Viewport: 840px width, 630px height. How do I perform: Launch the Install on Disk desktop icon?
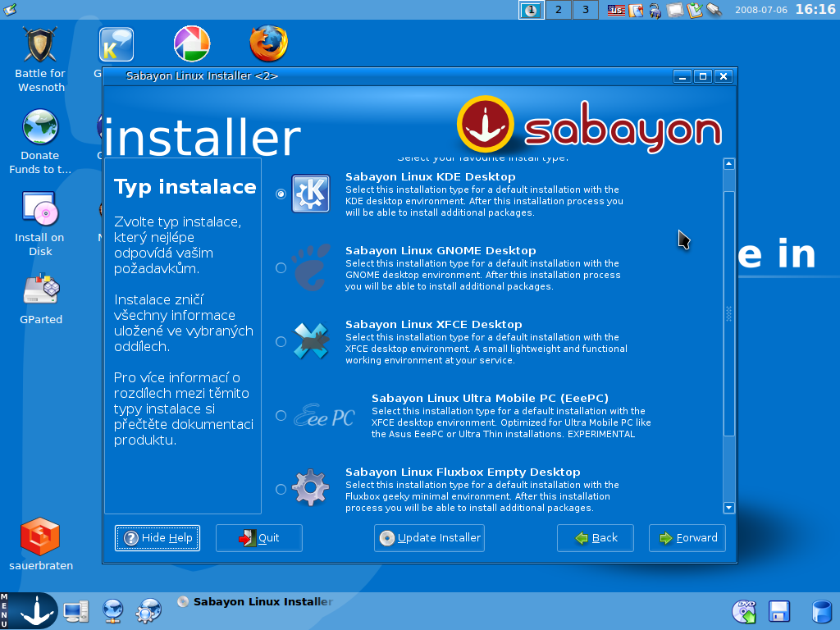40,223
